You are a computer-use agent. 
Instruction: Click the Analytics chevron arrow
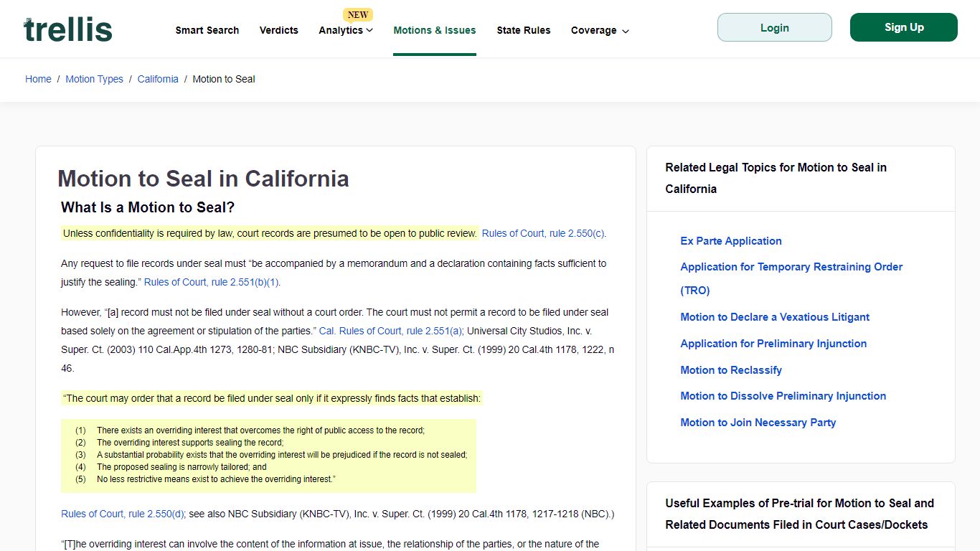coord(369,30)
